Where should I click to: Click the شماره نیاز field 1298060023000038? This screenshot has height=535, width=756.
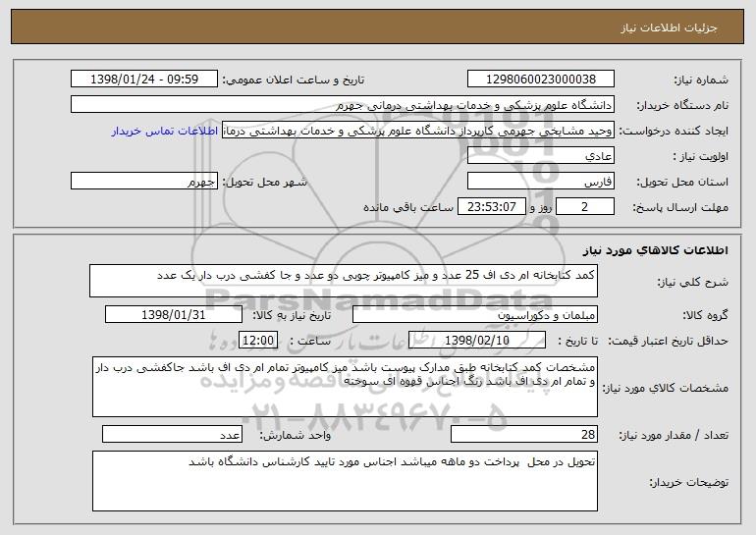click(540, 80)
